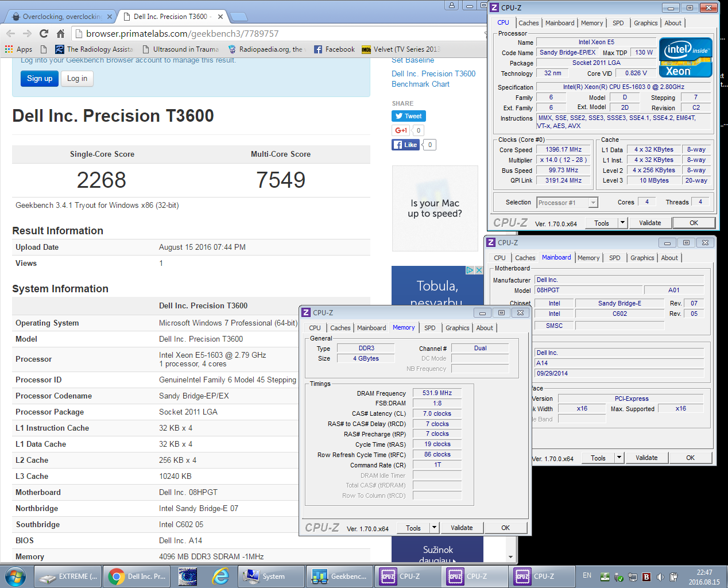This screenshot has height=588, width=728.
Task: Open the Set Baseline link
Action: click(413, 60)
